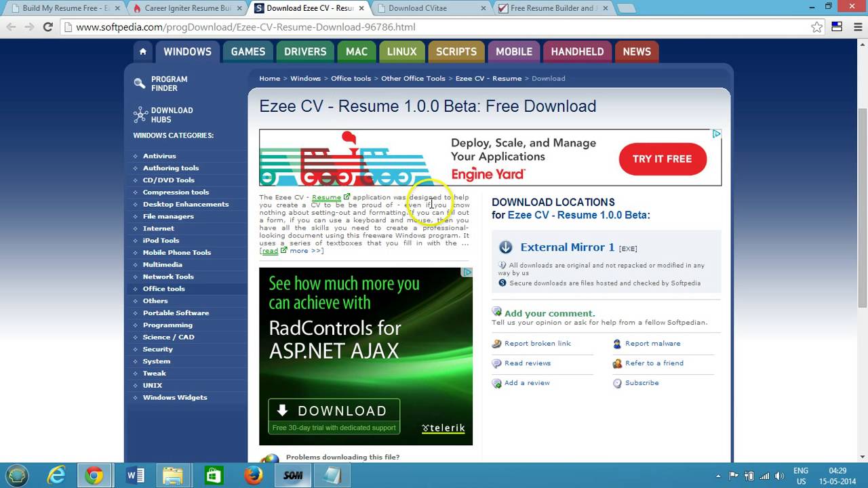This screenshot has width=868, height=488.
Task: Open the HANDHELD section tab
Action: (577, 52)
